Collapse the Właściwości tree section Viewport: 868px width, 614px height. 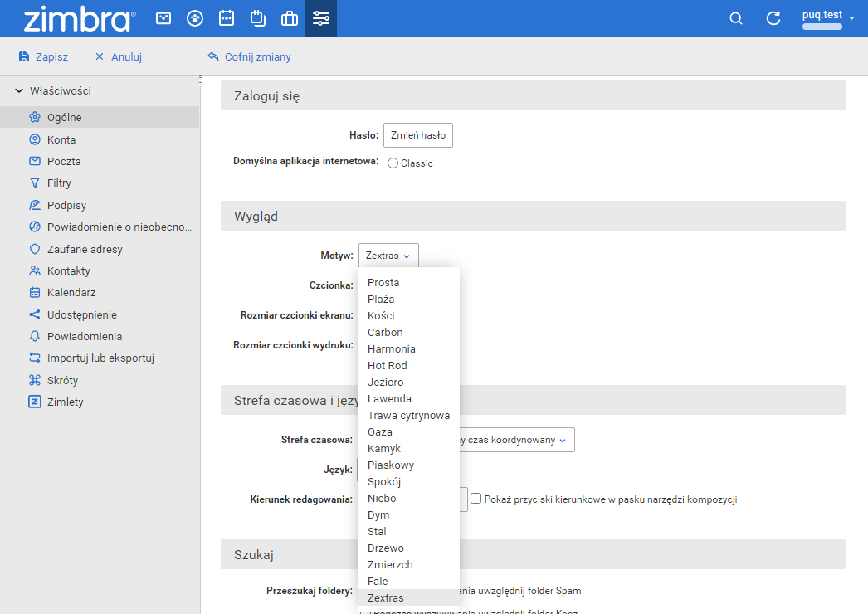[x=19, y=91]
